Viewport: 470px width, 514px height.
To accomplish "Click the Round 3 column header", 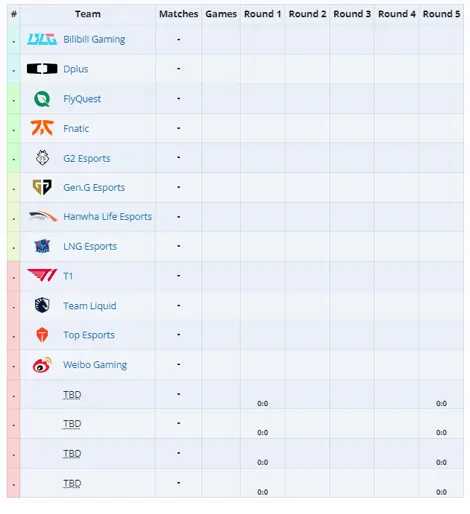I will [x=352, y=14].
